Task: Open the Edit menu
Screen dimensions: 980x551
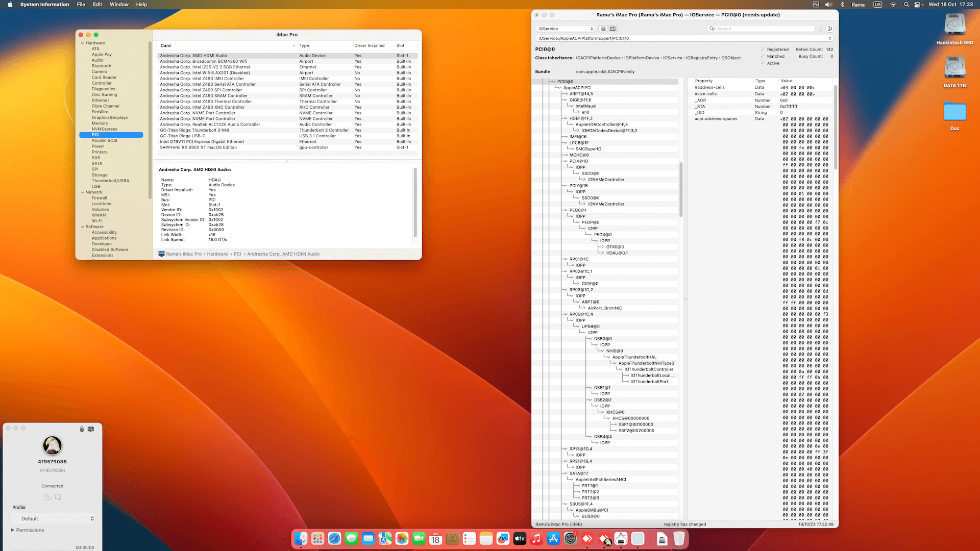Action: [97, 5]
